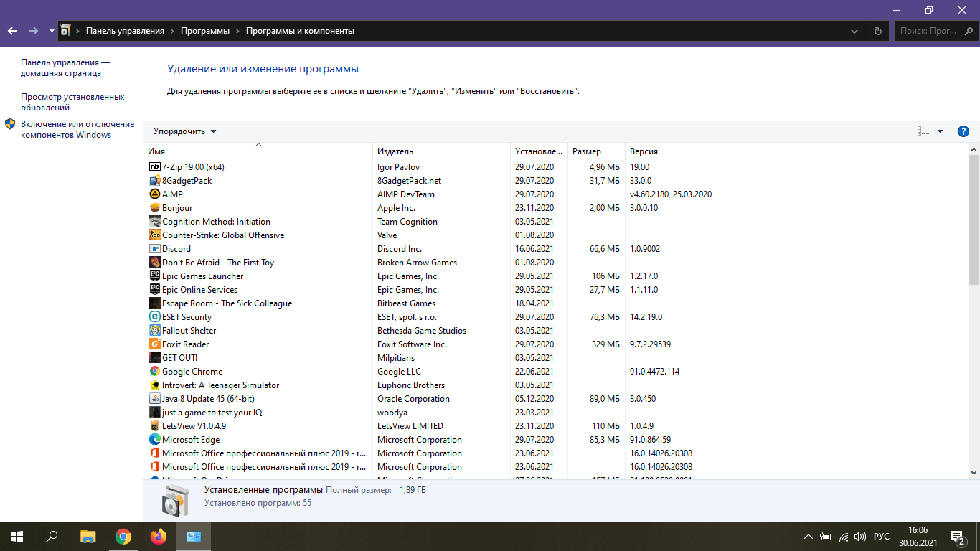The image size is (980, 551).
Task: Click the scrollbar up arrow
Action: [x=974, y=149]
